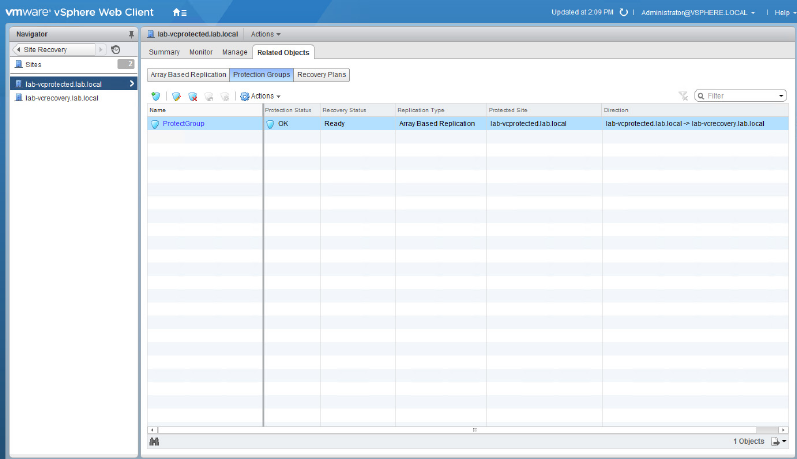Click the create protection group icon
This screenshot has width=797, height=459.
pyautogui.click(x=155, y=96)
